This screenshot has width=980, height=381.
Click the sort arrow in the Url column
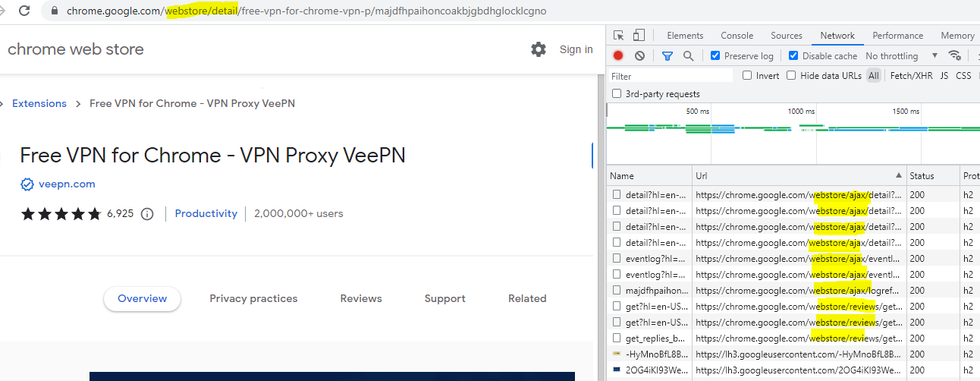(x=900, y=175)
